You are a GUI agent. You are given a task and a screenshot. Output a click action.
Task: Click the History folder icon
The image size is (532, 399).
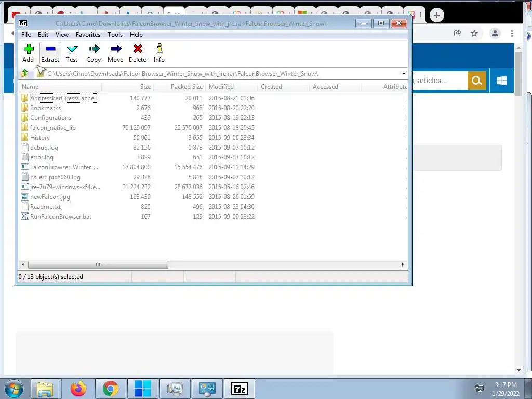24,137
